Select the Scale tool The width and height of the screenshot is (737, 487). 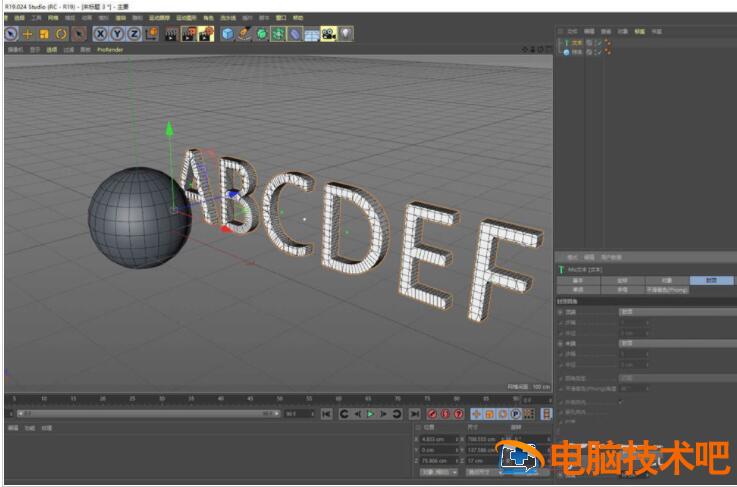(x=44, y=34)
